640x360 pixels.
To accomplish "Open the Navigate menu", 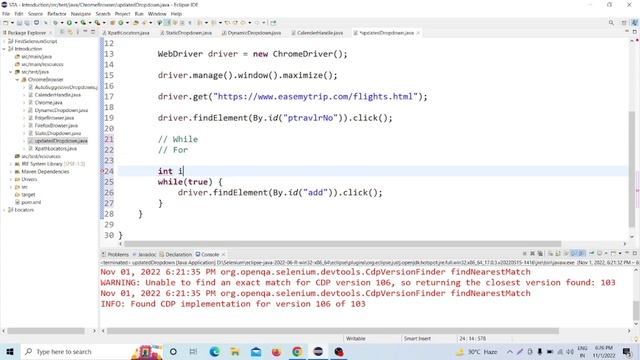I will 81,14.
